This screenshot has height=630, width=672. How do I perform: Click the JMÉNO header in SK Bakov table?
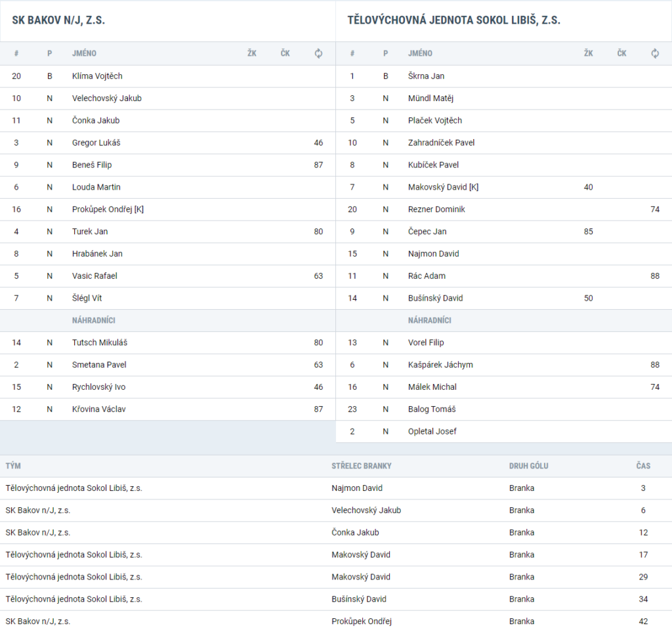tap(84, 54)
